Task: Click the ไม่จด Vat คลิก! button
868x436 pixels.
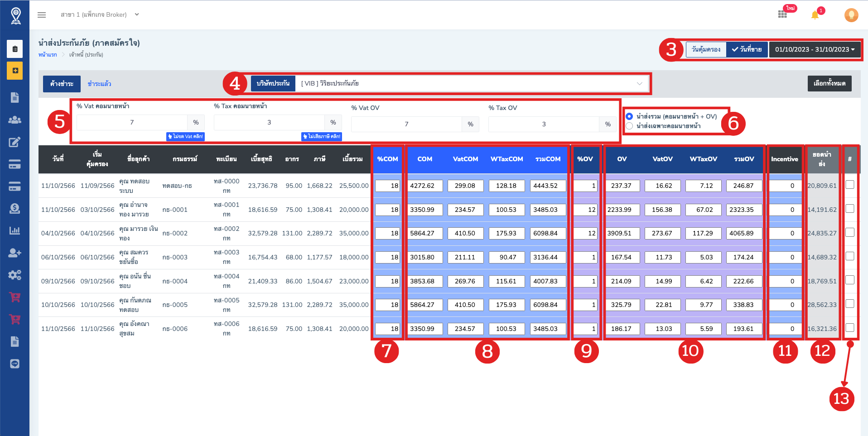Action: point(185,136)
